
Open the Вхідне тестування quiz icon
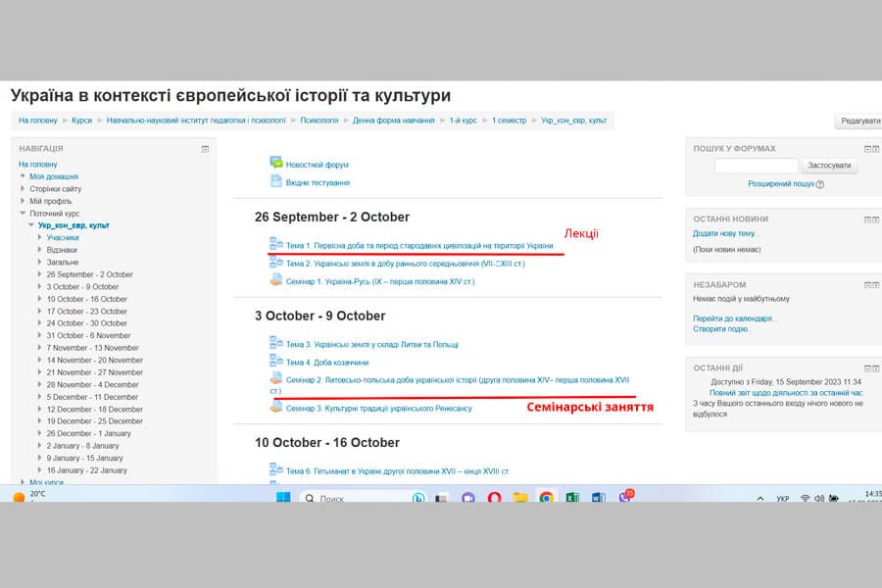coord(275,181)
